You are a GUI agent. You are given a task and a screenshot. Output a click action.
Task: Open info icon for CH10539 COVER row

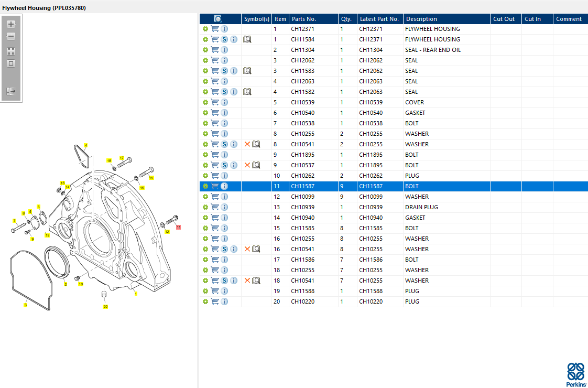coord(224,102)
